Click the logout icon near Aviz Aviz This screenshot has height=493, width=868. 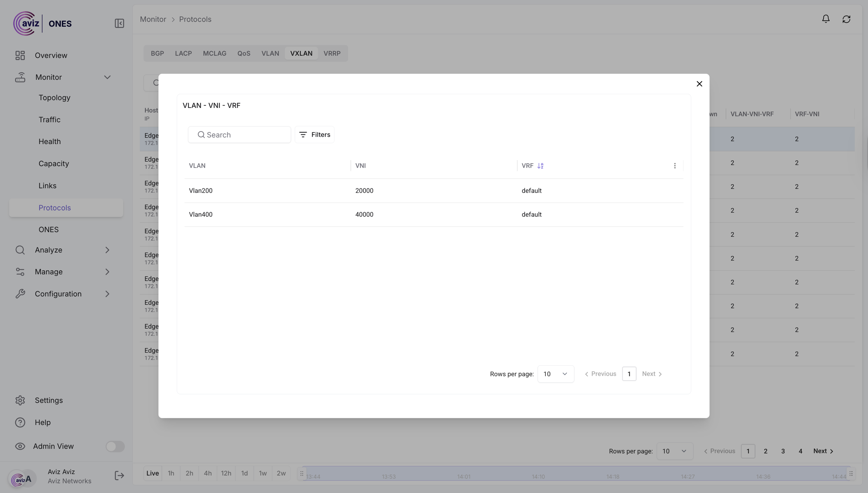pos(119,476)
